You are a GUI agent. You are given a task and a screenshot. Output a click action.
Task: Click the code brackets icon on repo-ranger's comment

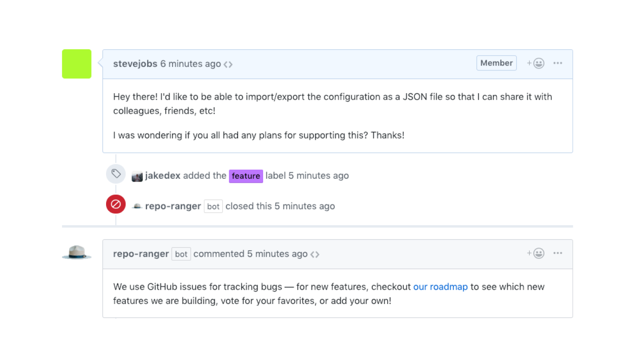[315, 254]
